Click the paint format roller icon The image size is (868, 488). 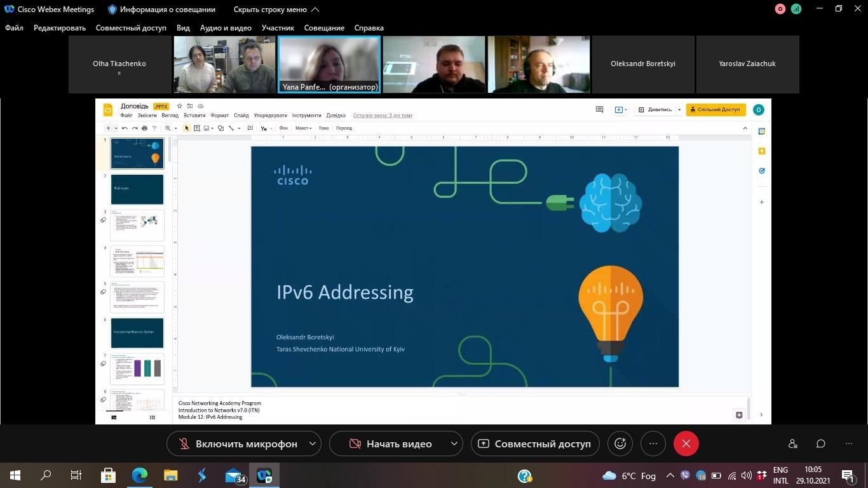click(154, 128)
